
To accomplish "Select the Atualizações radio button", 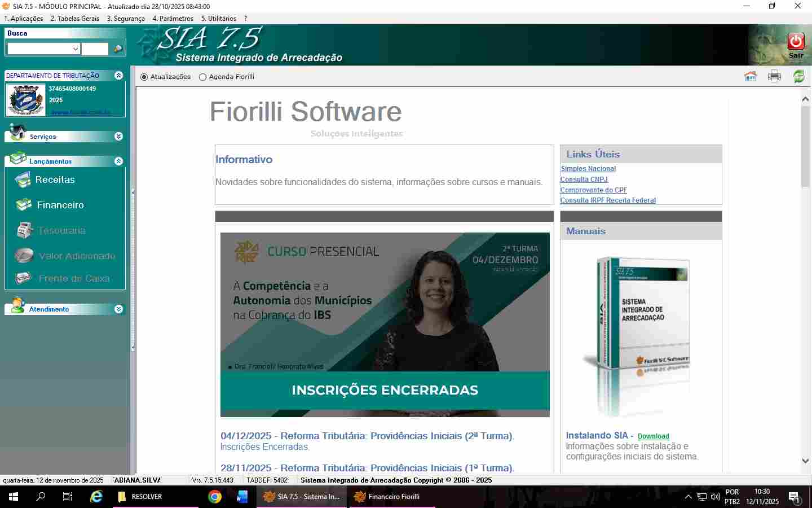I will 144,77.
